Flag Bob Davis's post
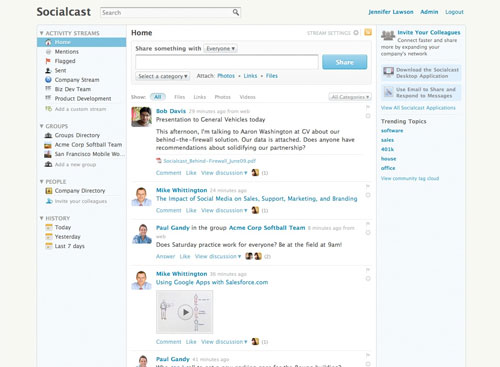Image resolution: width=500 pixels, height=367 pixels. pyautogui.click(x=368, y=107)
